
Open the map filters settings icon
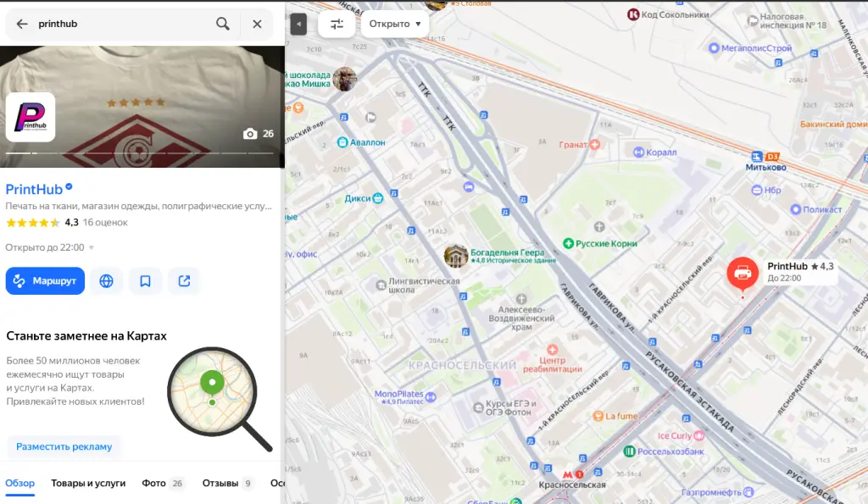[x=337, y=24]
